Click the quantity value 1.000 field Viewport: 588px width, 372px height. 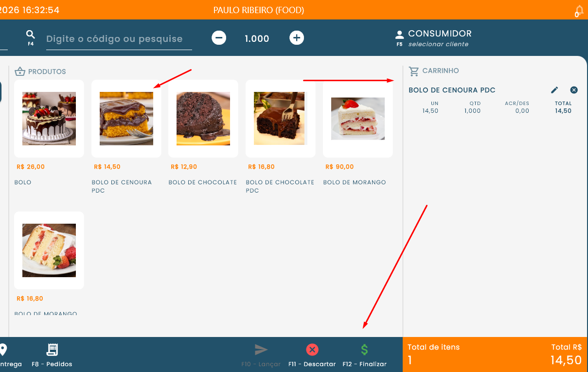(x=257, y=38)
